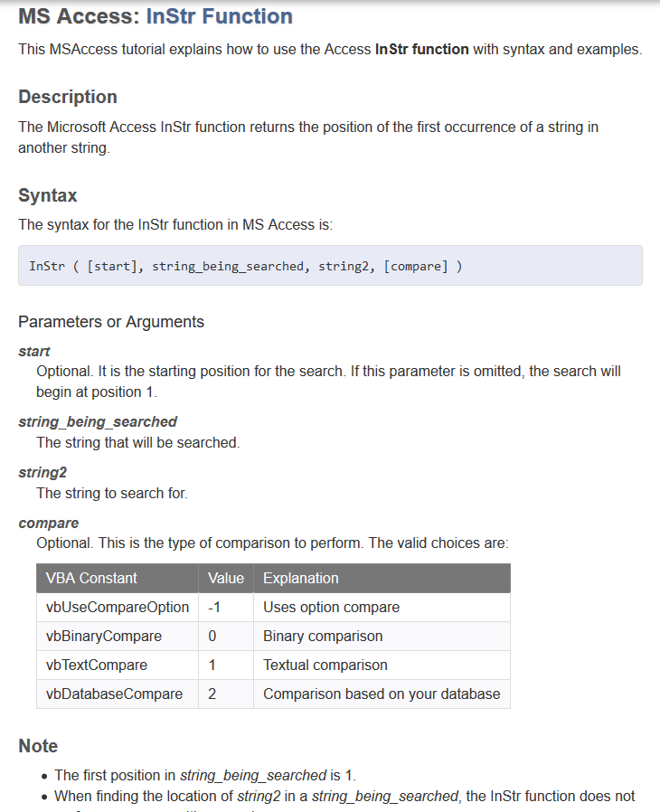The image size is (660, 812).
Task: Click the InStr syntax code block
Action: pyautogui.click(x=330, y=266)
